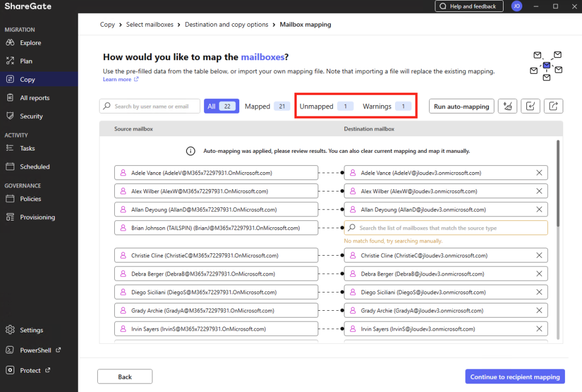
Task: Click the auto-mapping info icon
Action: [x=190, y=151]
